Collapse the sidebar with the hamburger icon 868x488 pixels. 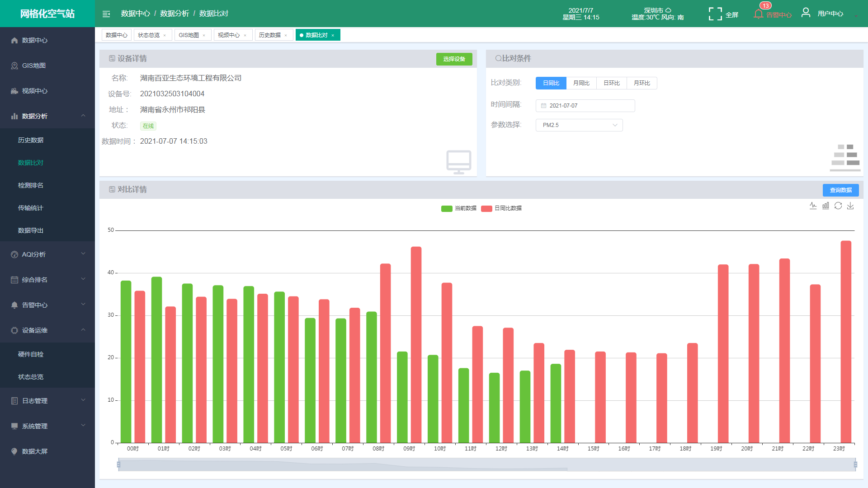pos(106,14)
